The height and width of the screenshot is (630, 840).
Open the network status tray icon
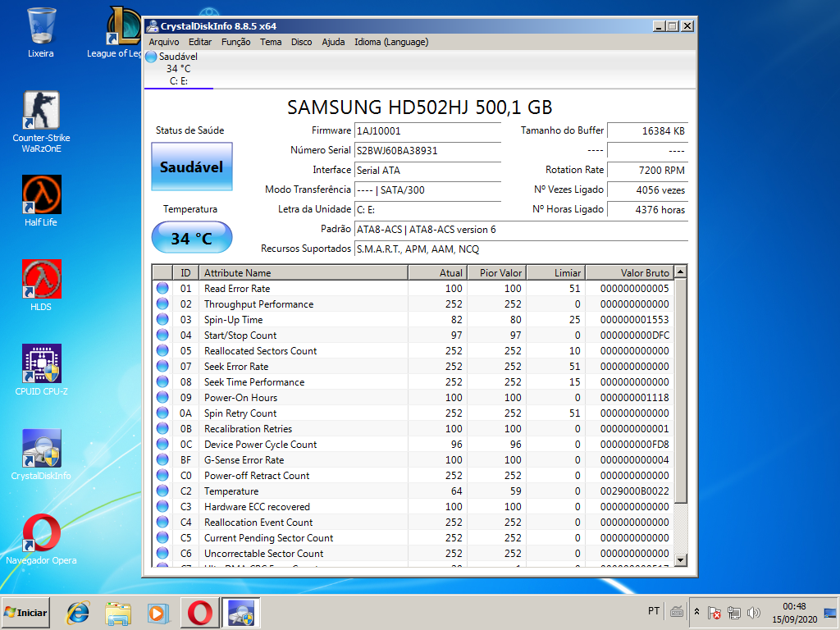point(734,612)
